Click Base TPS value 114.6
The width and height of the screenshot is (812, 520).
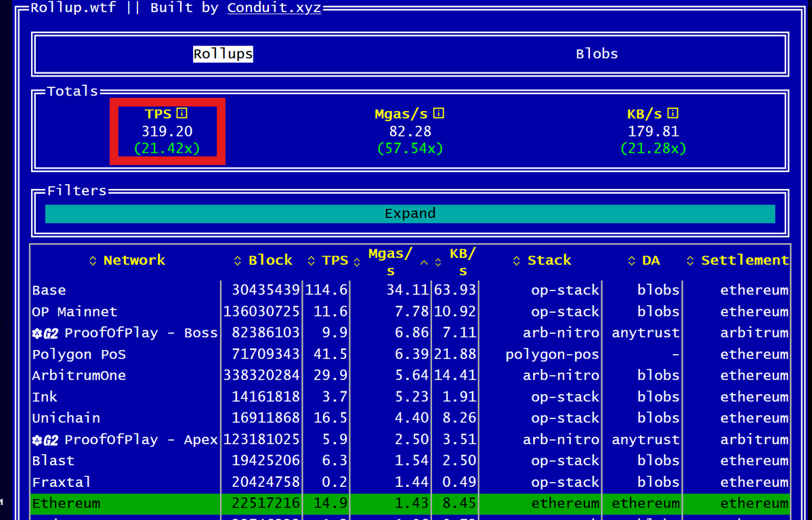[326, 290]
